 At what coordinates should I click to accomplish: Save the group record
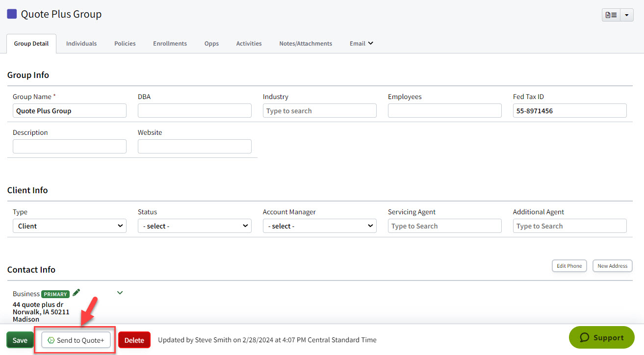pos(20,340)
